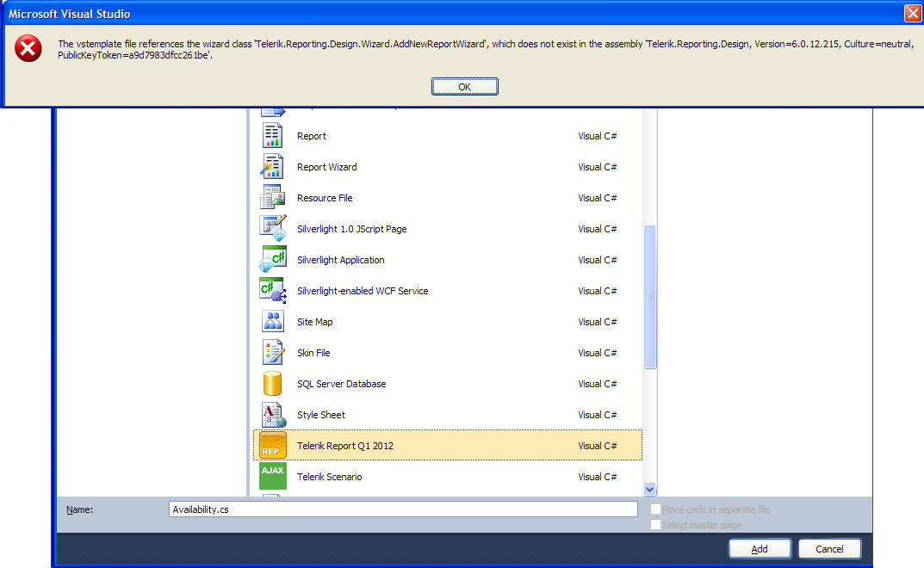Select the 'Report' template name
The height and width of the screenshot is (568, 924).
click(311, 136)
